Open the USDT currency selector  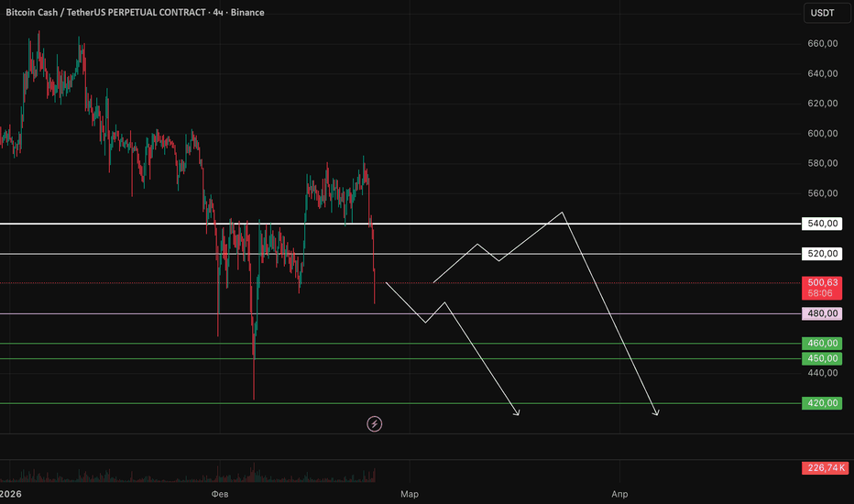pyautogui.click(x=827, y=13)
